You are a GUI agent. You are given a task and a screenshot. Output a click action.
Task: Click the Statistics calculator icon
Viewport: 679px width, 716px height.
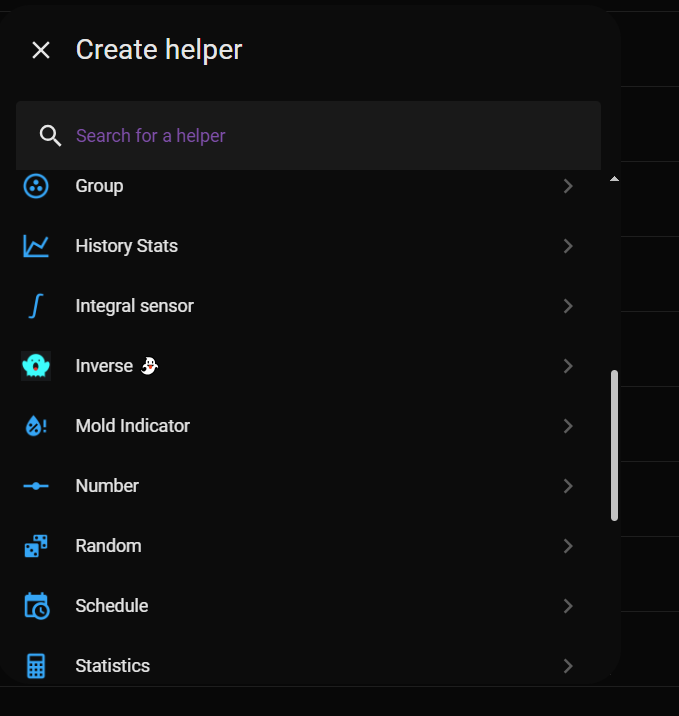(x=36, y=666)
